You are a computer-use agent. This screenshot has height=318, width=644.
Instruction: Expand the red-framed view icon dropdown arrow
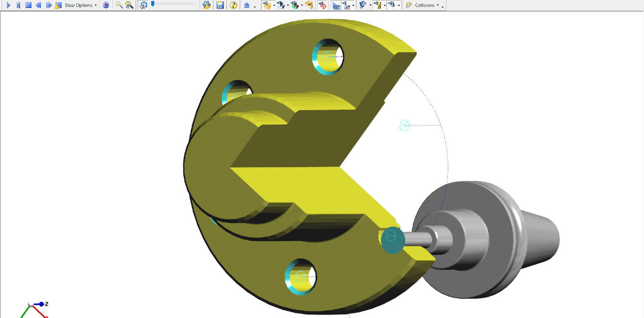click(354, 5)
